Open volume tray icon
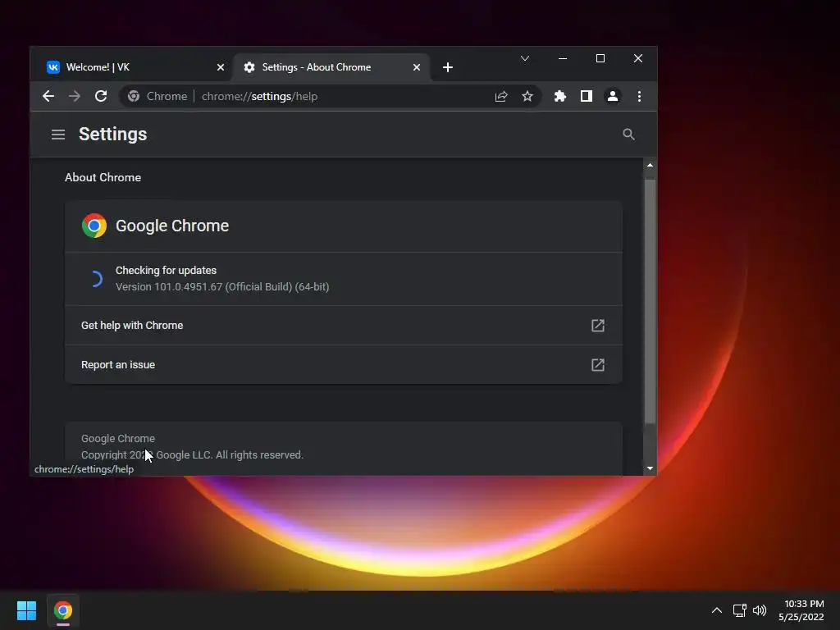840x630 pixels. coord(760,610)
